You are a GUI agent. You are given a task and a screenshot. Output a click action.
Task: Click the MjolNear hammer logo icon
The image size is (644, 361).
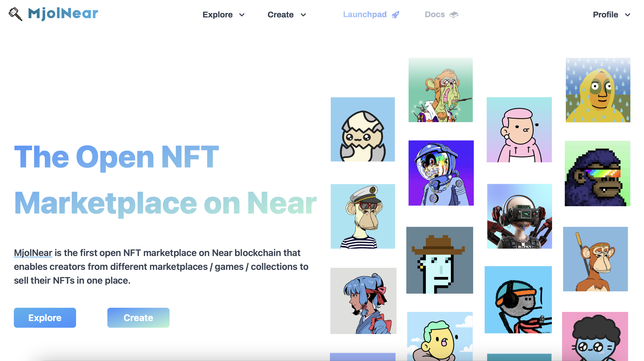15,14
